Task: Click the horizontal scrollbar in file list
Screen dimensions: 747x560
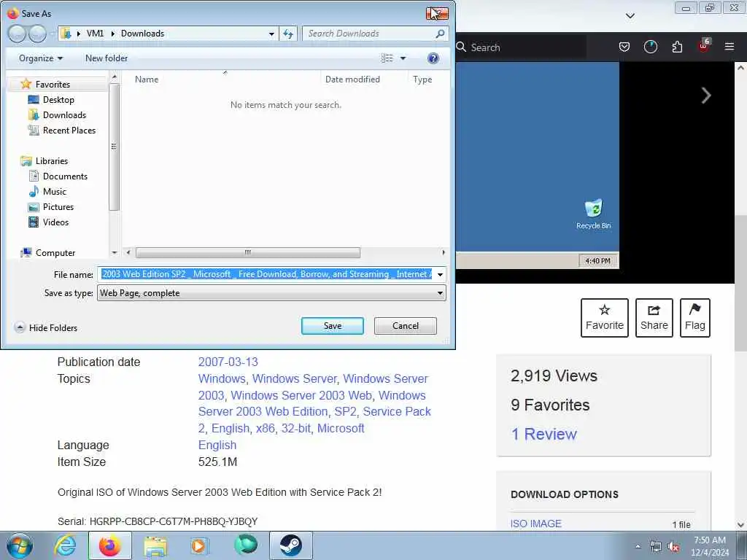Action: (248, 252)
